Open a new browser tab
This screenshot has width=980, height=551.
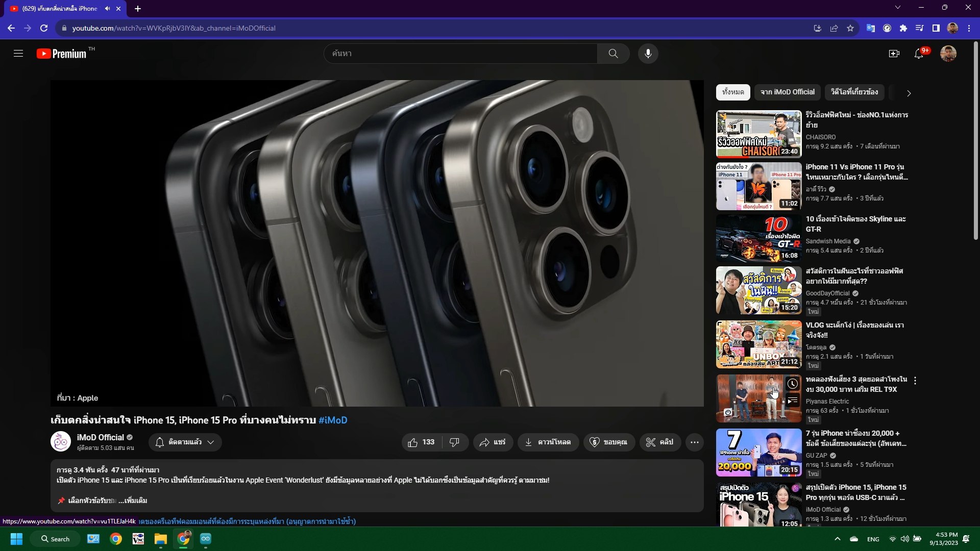pyautogui.click(x=138, y=9)
